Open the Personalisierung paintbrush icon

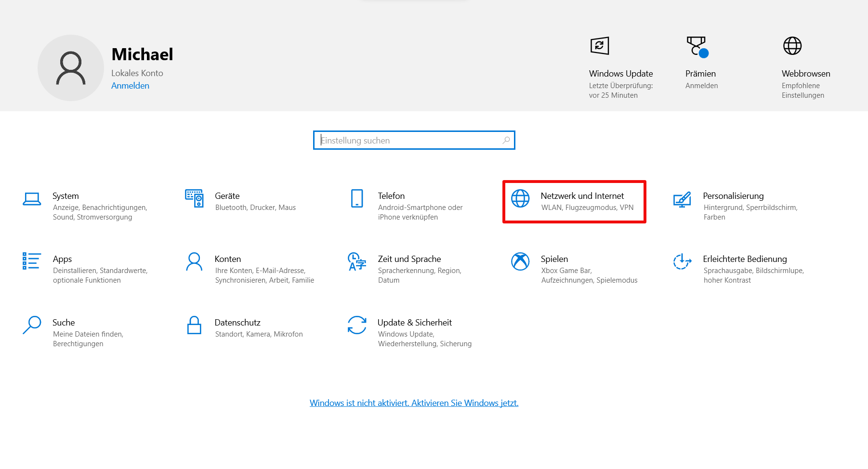click(x=682, y=199)
